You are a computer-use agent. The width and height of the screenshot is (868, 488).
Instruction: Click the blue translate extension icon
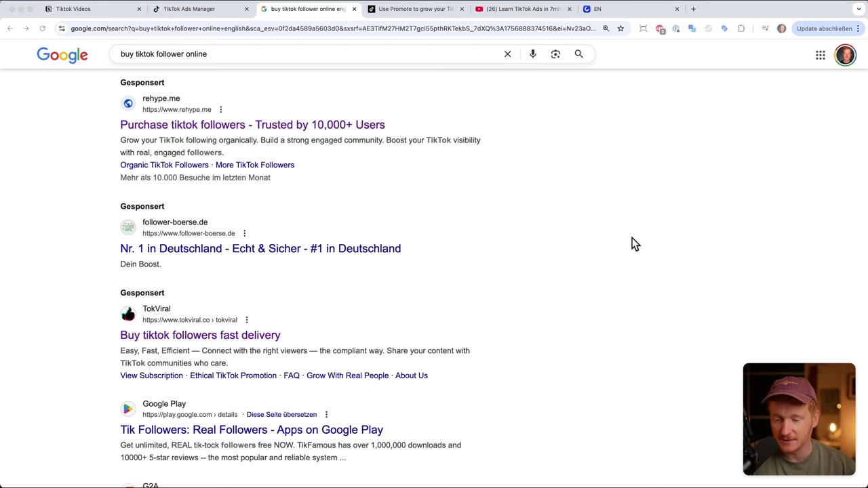692,28
